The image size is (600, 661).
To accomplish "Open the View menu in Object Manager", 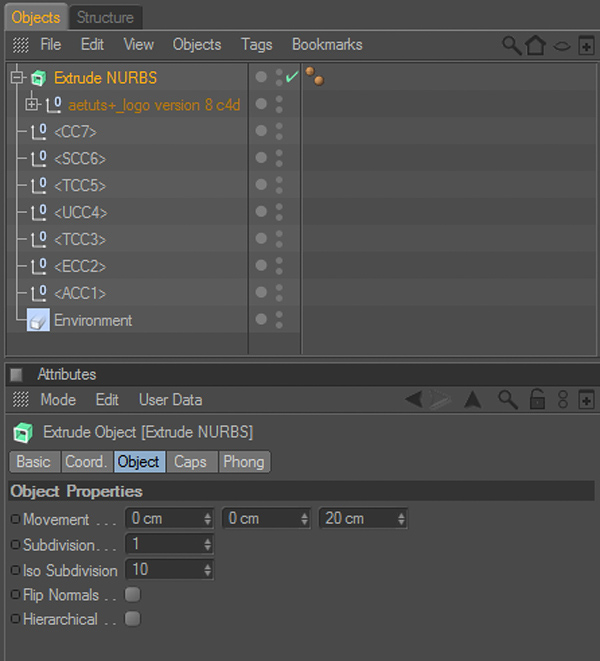I will point(139,45).
